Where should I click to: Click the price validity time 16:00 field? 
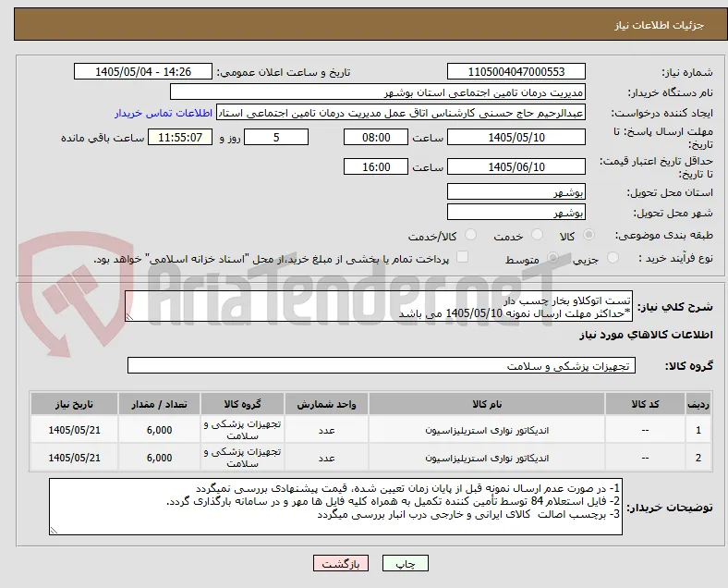(x=376, y=166)
